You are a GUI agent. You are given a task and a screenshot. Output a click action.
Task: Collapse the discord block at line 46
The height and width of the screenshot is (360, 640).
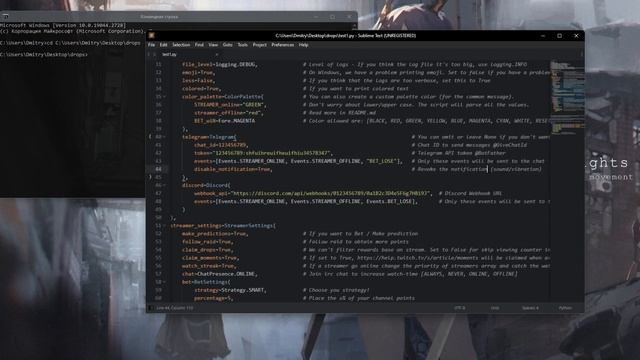[x=164, y=185]
